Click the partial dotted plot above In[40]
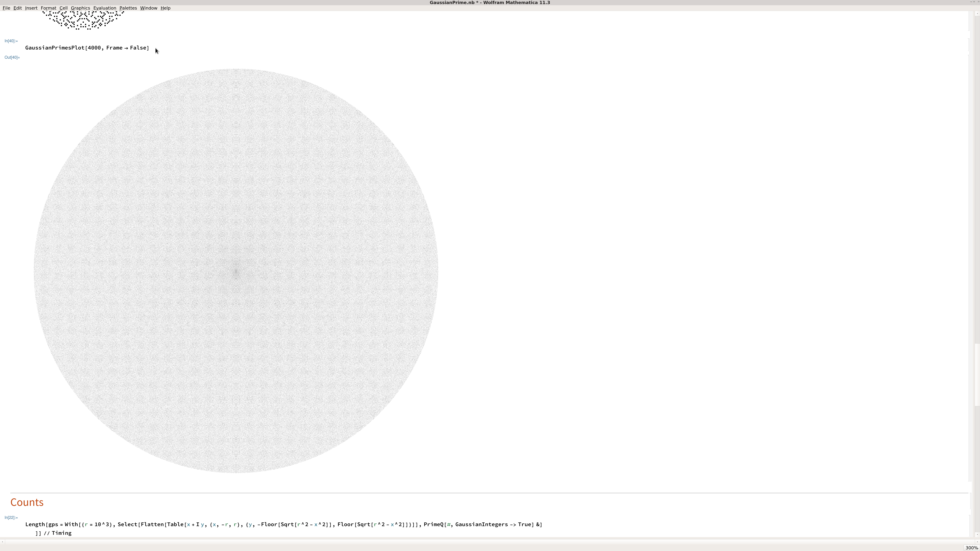The width and height of the screenshot is (980, 551). point(83,20)
